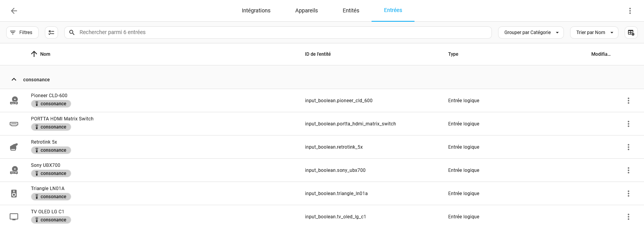The height and width of the screenshot is (228, 644).
Task: Click Entrée logique type in Retrotink 5x row
Action: (x=464, y=147)
